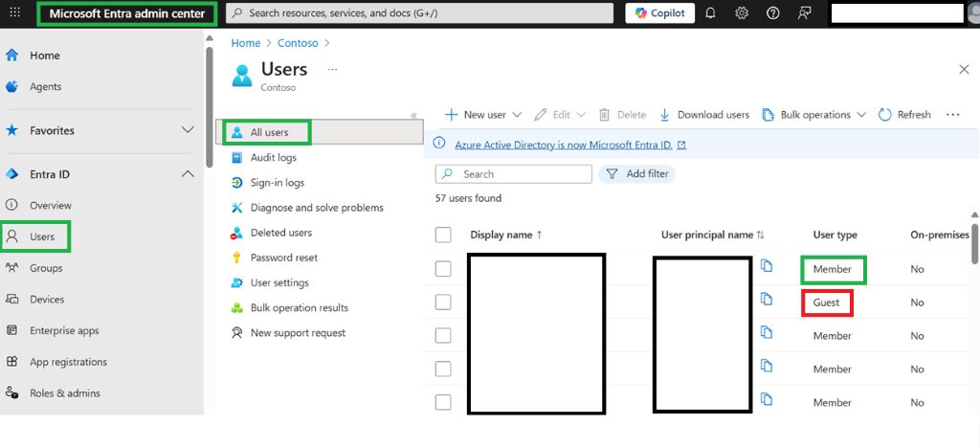
Task: Open Roles & admins in left navigation
Action: coord(65,393)
